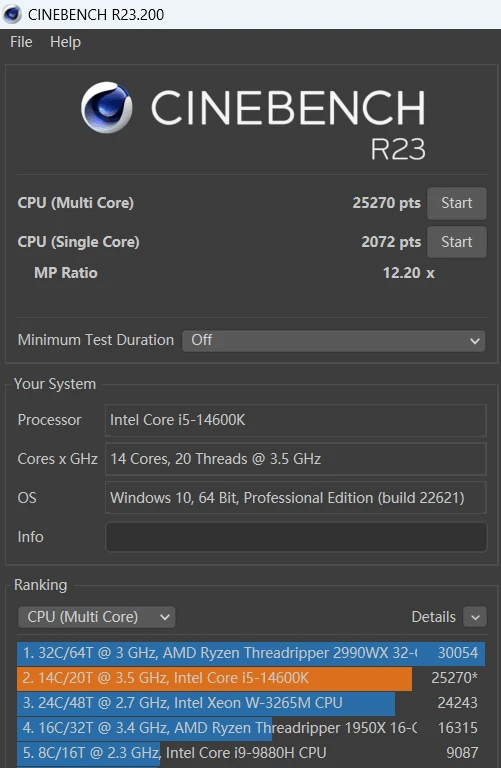Select the Threadripper 1950X ranking entry
501x768 pixels.
click(251, 728)
